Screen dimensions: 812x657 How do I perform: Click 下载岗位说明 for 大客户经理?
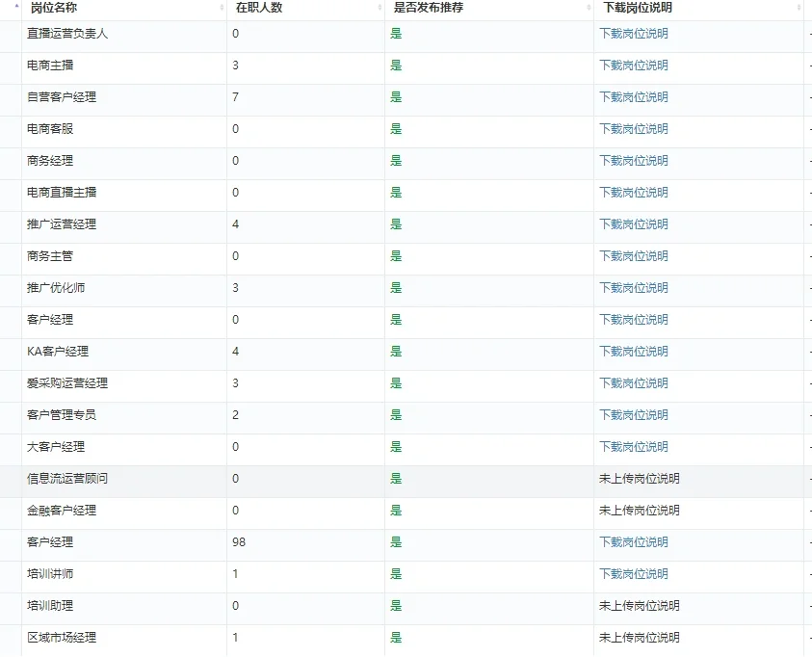click(x=633, y=447)
